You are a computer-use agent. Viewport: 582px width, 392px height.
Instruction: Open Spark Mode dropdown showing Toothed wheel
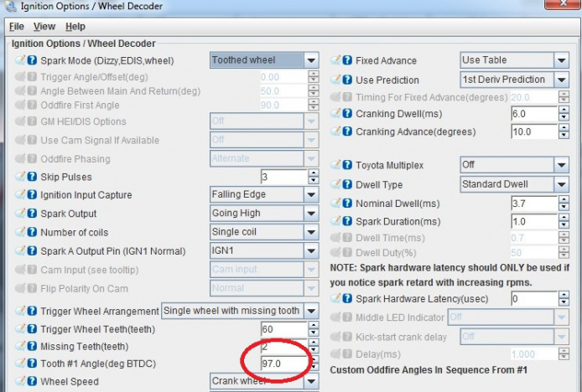coord(264,60)
